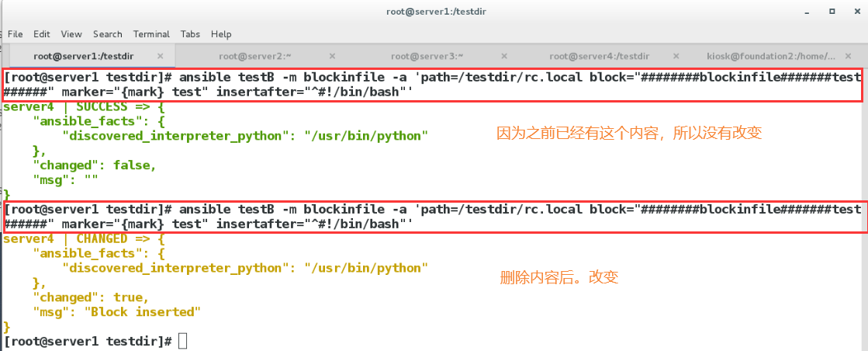Close the root@server2:~ tab
The width and height of the screenshot is (868, 351).
click(332, 56)
